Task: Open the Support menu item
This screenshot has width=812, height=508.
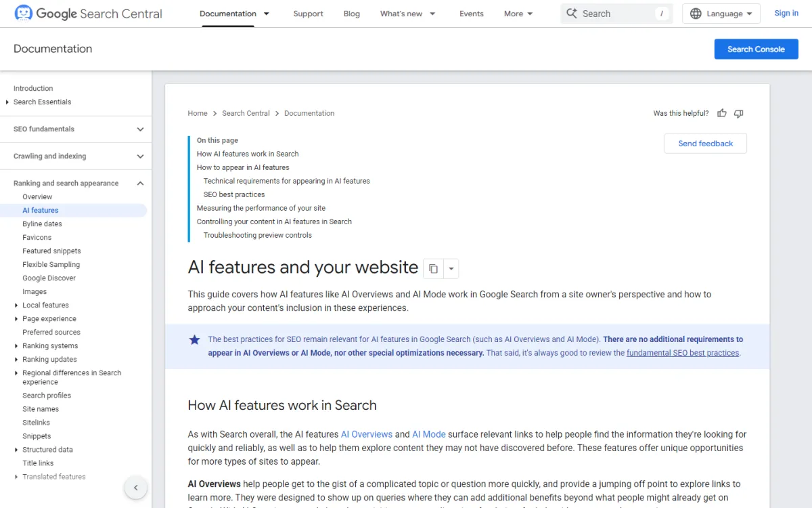Action: [308, 14]
